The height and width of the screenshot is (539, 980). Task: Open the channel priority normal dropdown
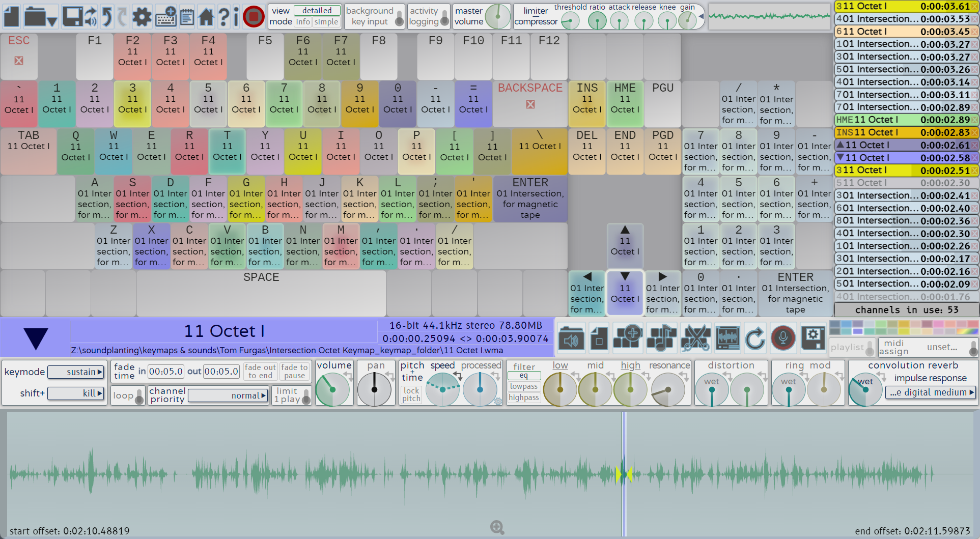(228, 395)
